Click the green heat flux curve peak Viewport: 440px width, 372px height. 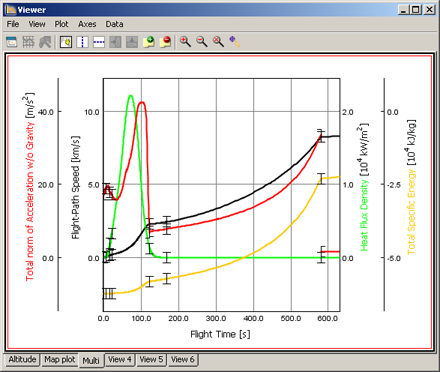(x=130, y=96)
